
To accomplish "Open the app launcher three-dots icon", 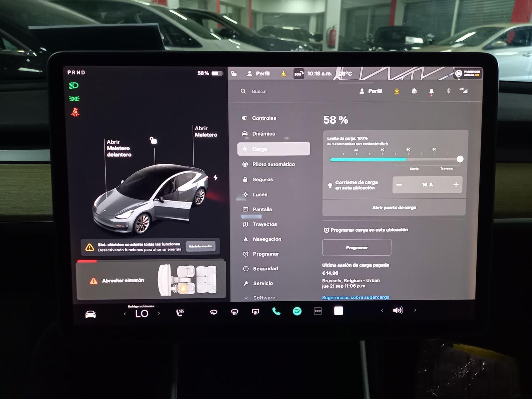I will click(x=318, y=311).
